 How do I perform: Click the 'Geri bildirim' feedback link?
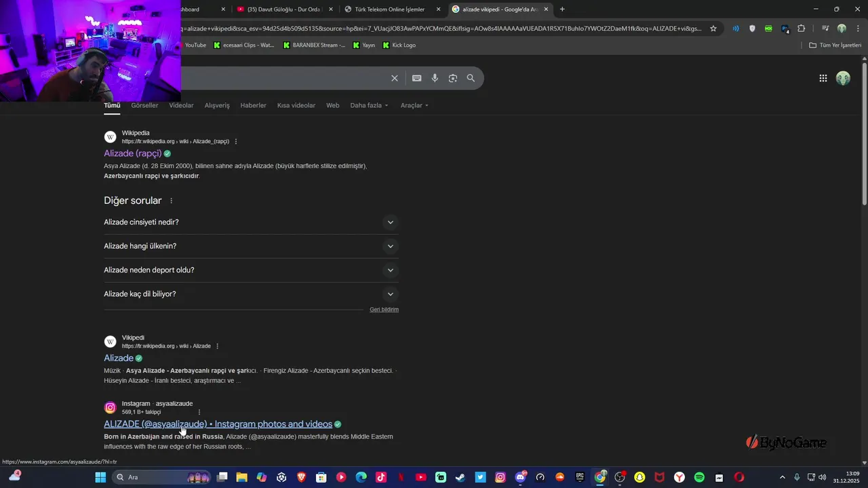click(x=384, y=310)
